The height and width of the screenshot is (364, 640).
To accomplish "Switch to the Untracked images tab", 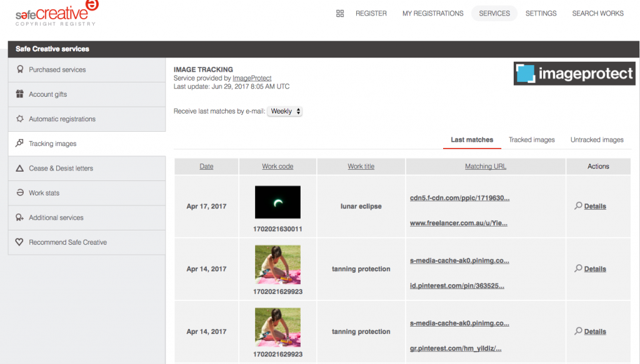I will 597,140.
